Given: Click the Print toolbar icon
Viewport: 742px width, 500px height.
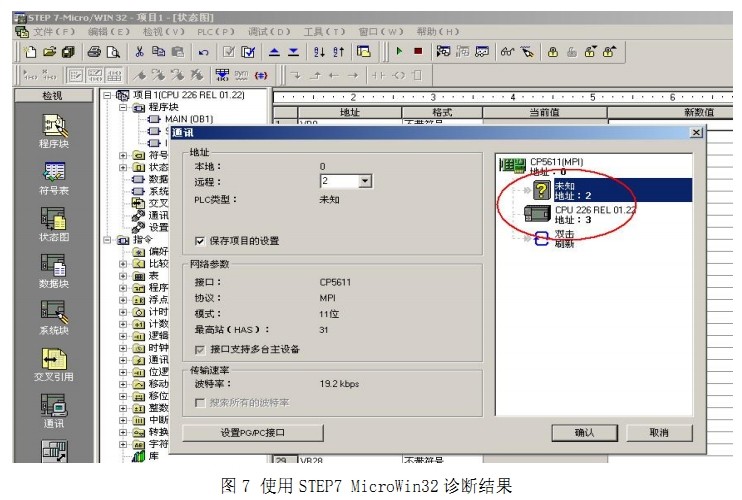Looking at the screenshot, I should point(94,52).
